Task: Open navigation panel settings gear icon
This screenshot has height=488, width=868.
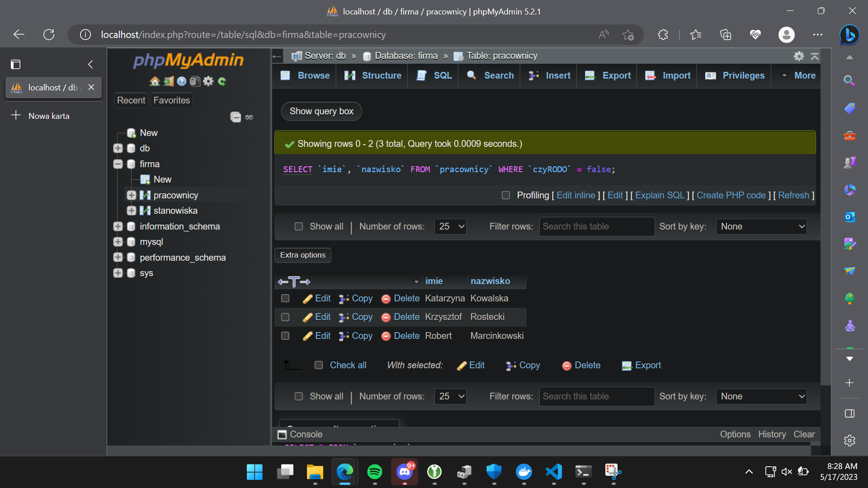Action: click(x=208, y=81)
